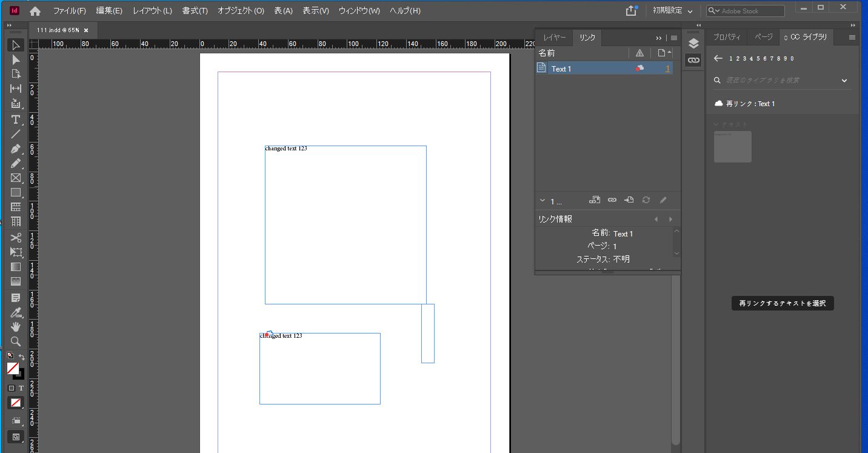The image size is (868, 453).
Task: Pick the Eyedropper tool
Action: click(x=16, y=312)
